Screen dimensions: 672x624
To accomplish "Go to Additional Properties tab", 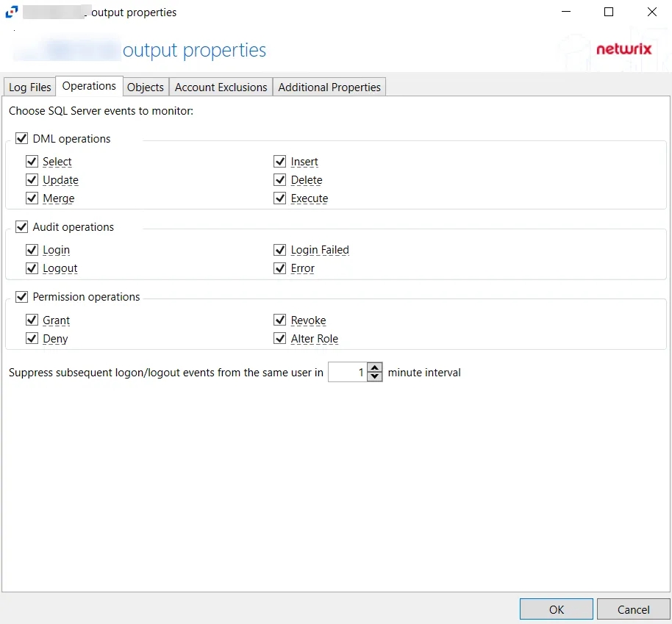I will [x=329, y=87].
